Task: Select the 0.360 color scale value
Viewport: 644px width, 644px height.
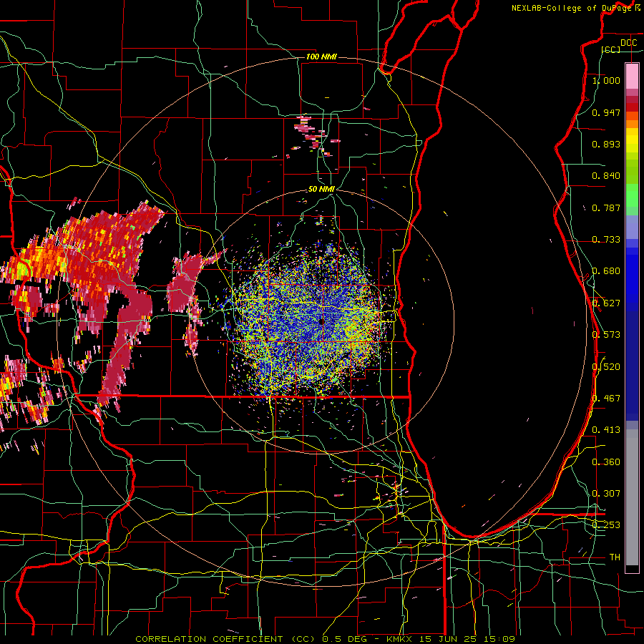Action: click(606, 462)
